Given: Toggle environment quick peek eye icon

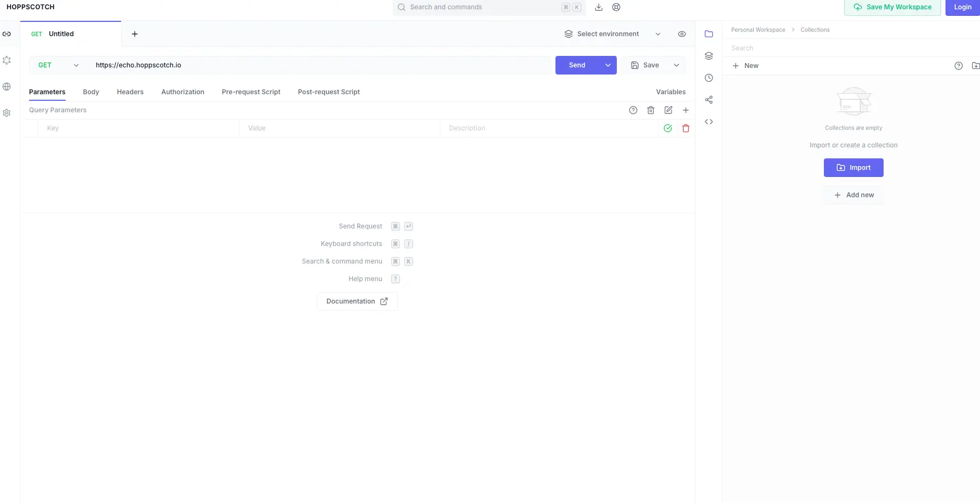Looking at the screenshot, I should (682, 34).
